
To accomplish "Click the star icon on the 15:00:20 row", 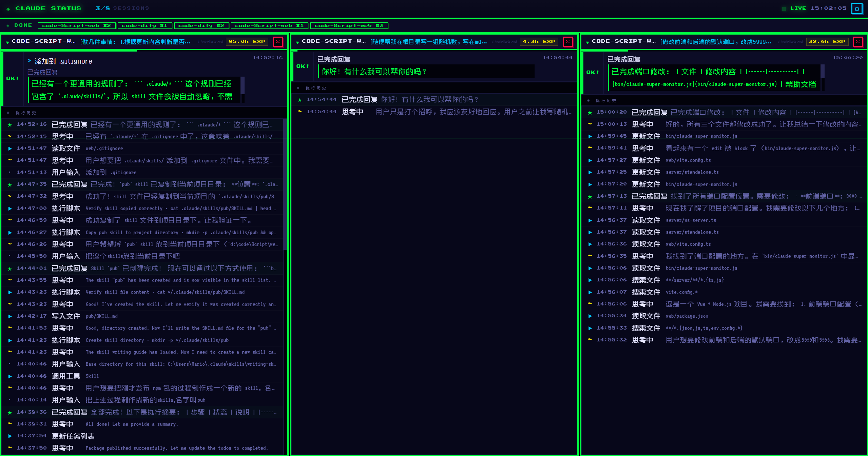I will click(590, 112).
